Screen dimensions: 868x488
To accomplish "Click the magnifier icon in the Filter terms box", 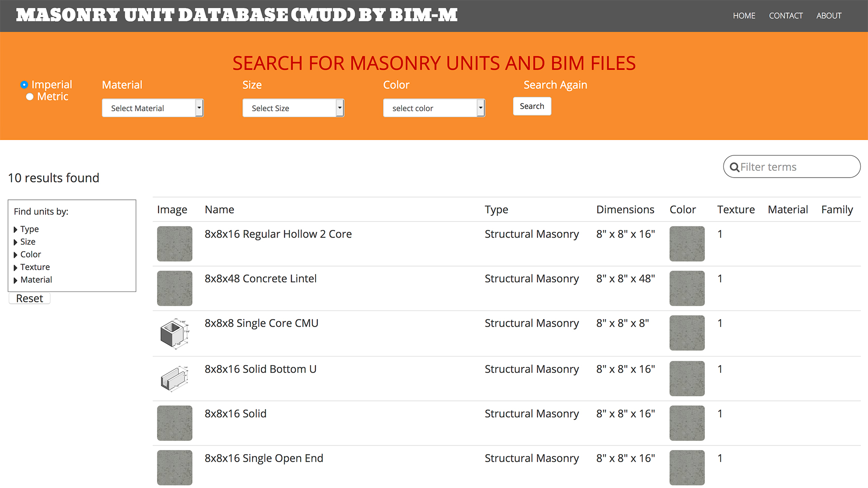I will [x=735, y=167].
